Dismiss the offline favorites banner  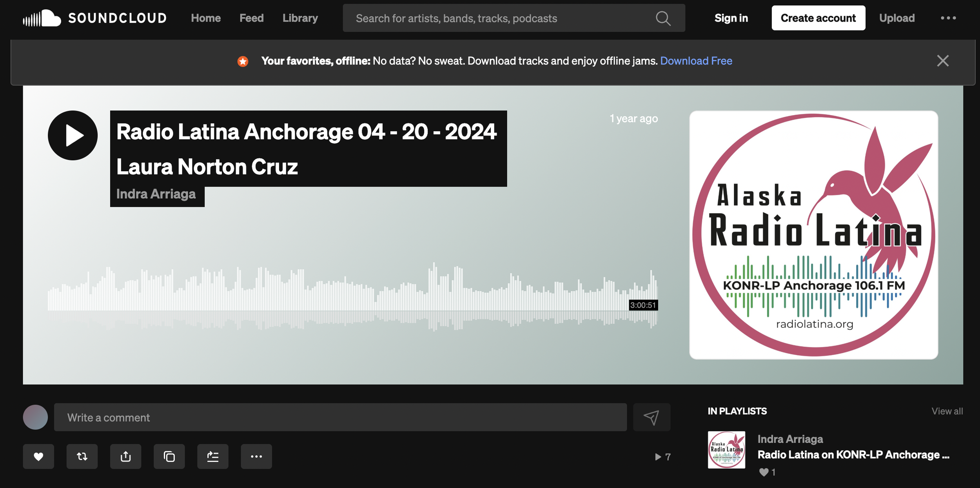pyautogui.click(x=943, y=61)
